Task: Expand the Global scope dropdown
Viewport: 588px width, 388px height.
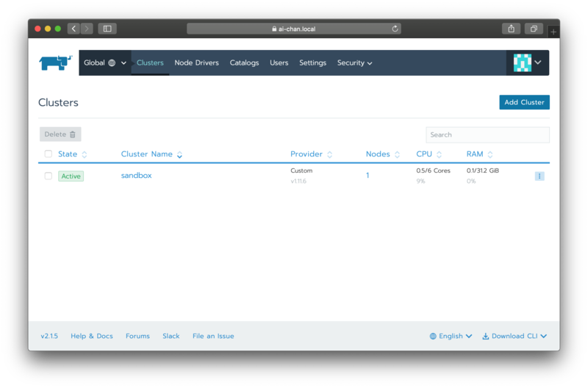Action: (x=105, y=63)
